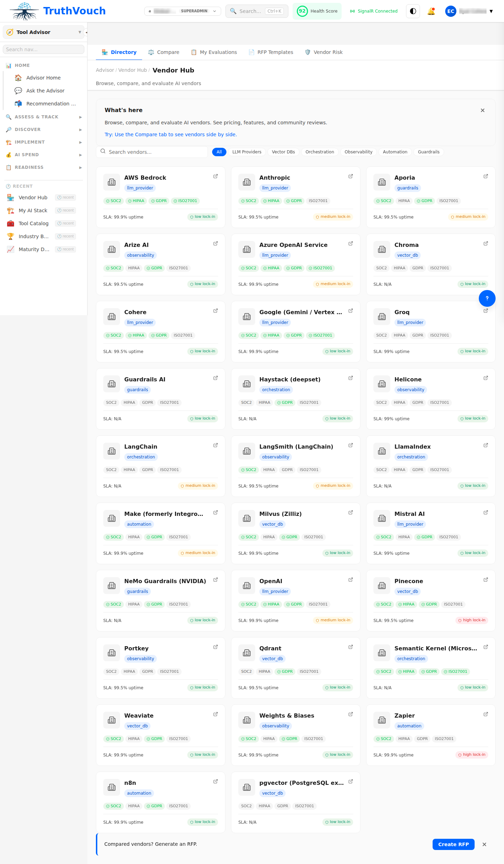Click the EC user avatar
The width and height of the screenshot is (504, 864).
(451, 11)
